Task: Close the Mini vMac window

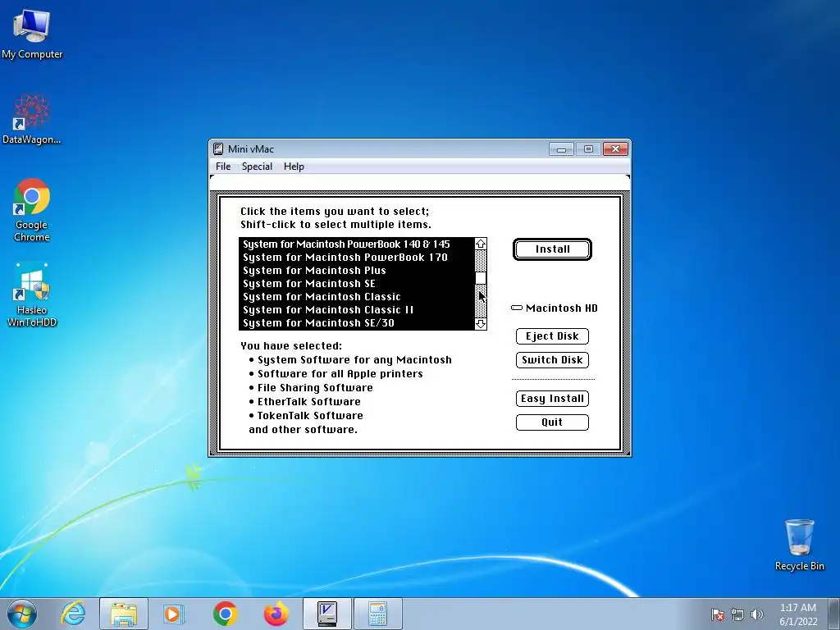Action: [615, 149]
